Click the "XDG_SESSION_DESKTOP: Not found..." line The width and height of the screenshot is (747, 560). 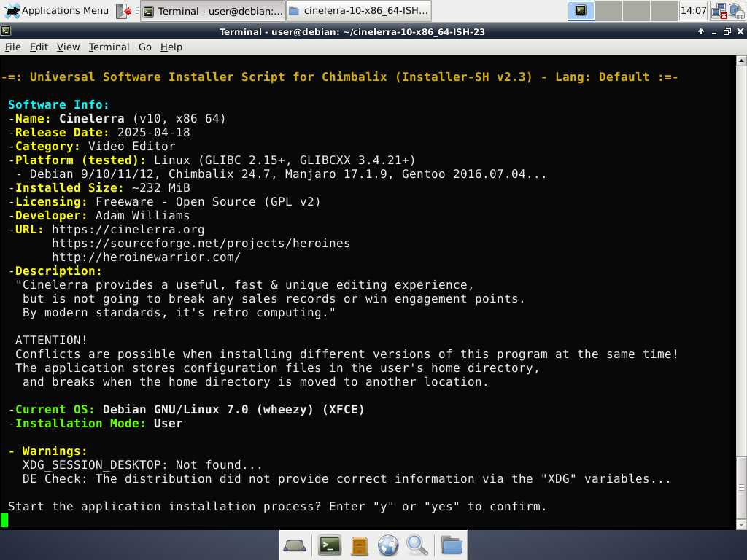click(142, 464)
